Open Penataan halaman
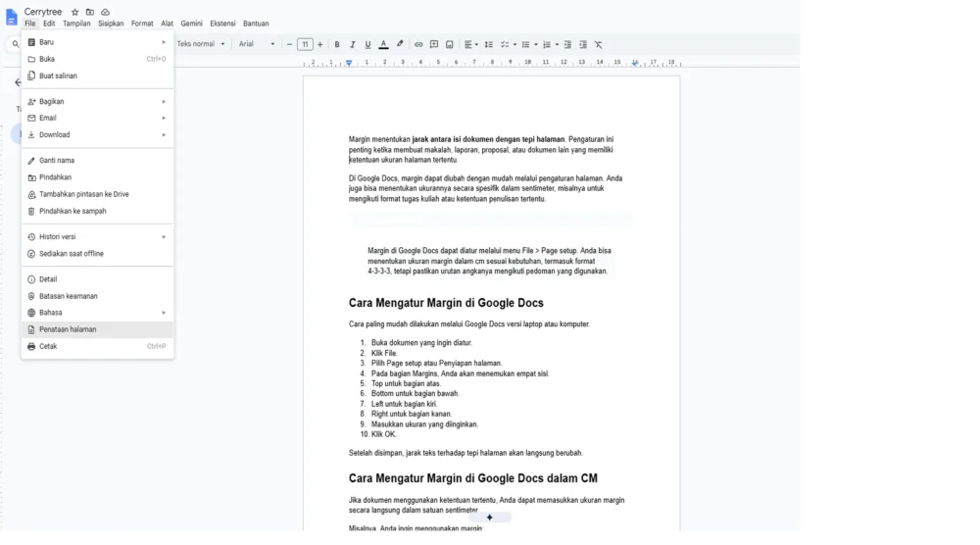 click(97, 329)
